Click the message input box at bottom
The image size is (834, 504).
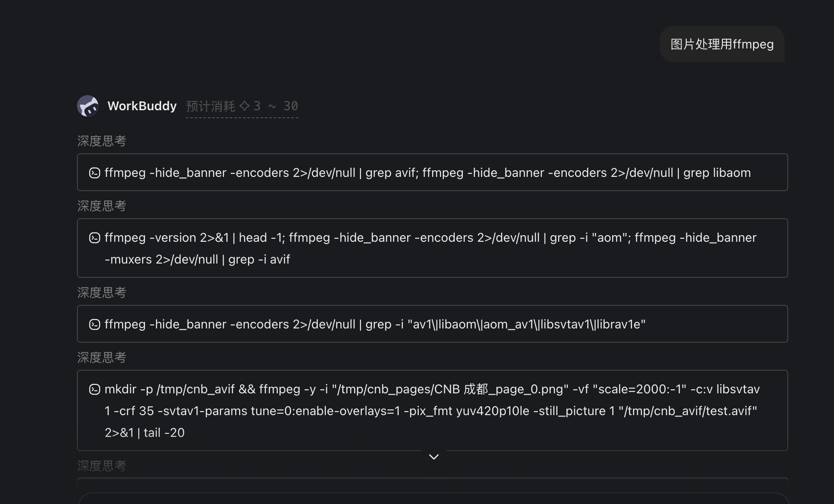[x=434, y=499]
